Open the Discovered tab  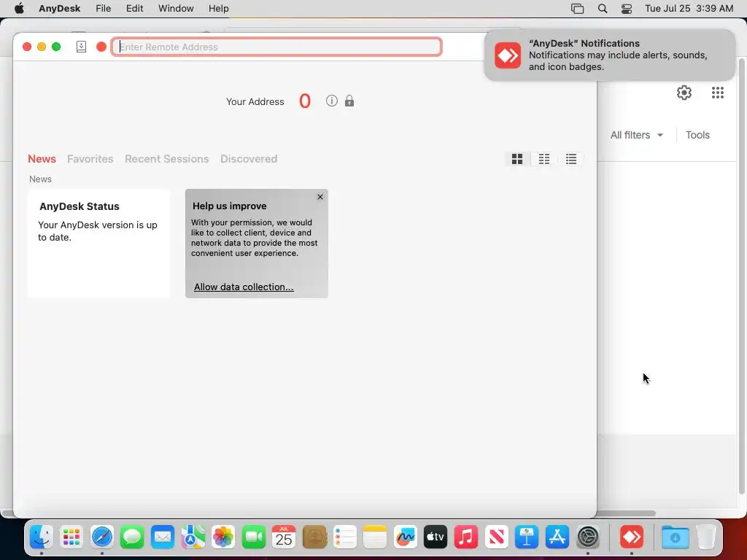click(249, 159)
